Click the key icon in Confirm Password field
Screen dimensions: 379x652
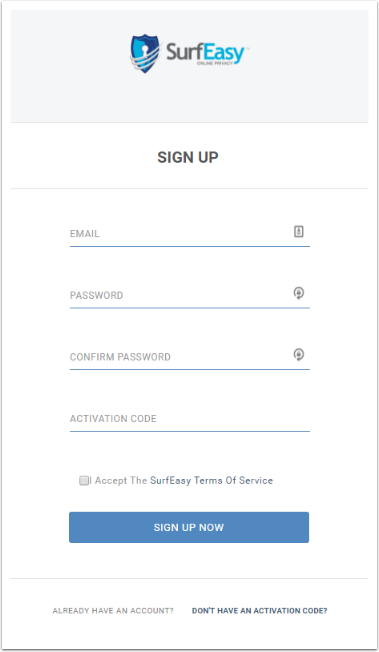[x=299, y=355]
